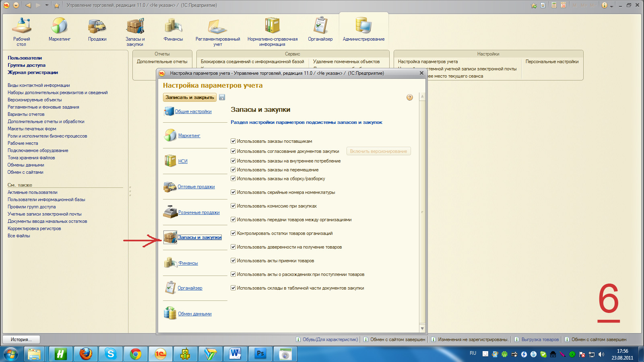Open Блокировка соединений с информационной базой
The height and width of the screenshot is (362, 644).
pos(252,62)
